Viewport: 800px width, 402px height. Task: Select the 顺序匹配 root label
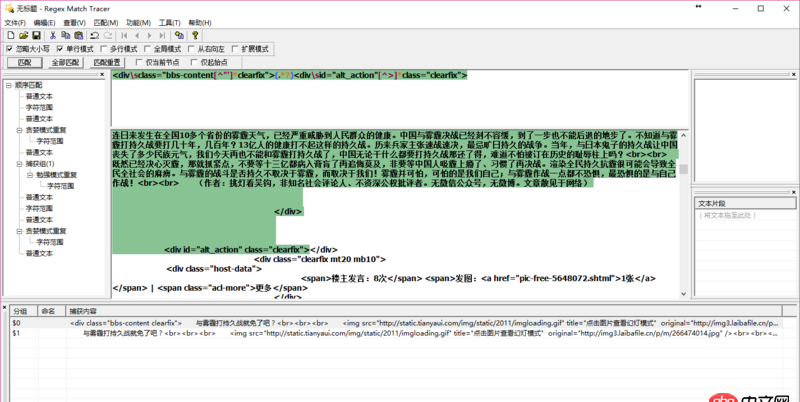tap(29, 85)
